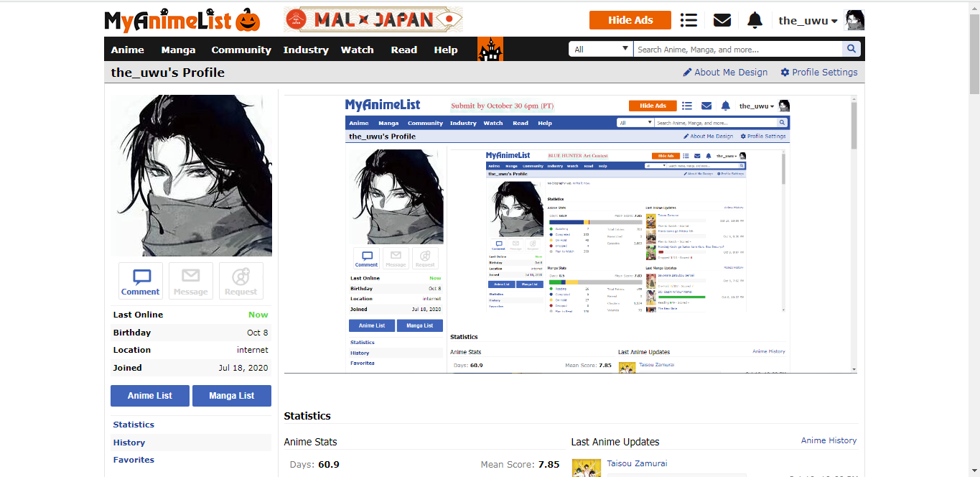980x477 pixels.
Task: Click the large profile picture on the left
Action: tap(192, 175)
